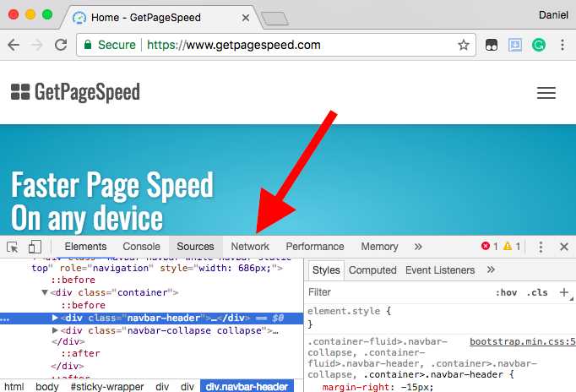
Task: Click the browser address bar URL
Action: [x=234, y=45]
